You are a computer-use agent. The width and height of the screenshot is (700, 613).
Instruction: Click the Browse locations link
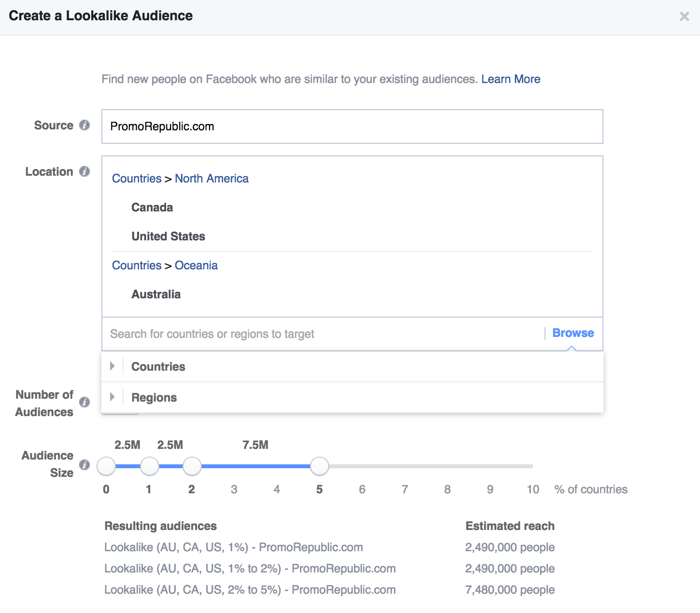click(573, 333)
